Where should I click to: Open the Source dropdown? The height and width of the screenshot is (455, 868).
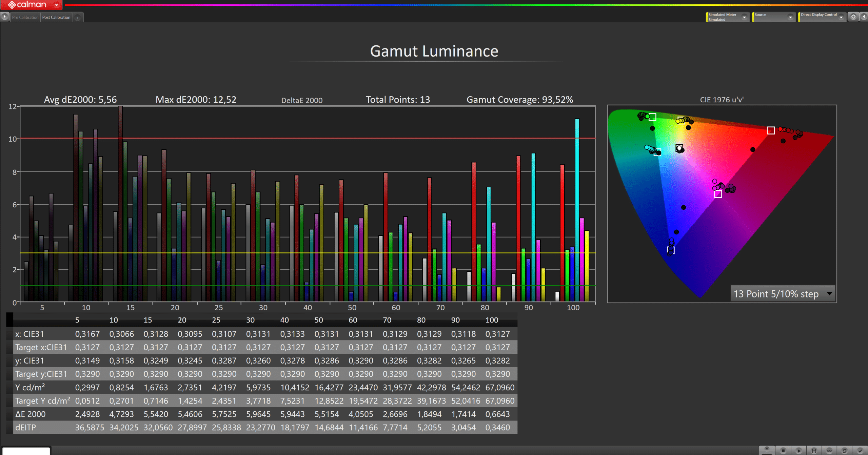(x=790, y=17)
